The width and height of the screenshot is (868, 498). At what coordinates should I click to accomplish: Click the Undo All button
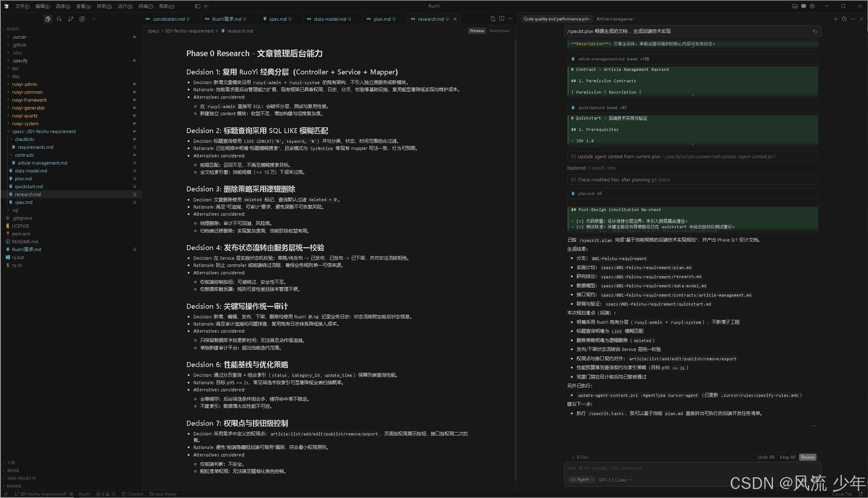[766, 457]
